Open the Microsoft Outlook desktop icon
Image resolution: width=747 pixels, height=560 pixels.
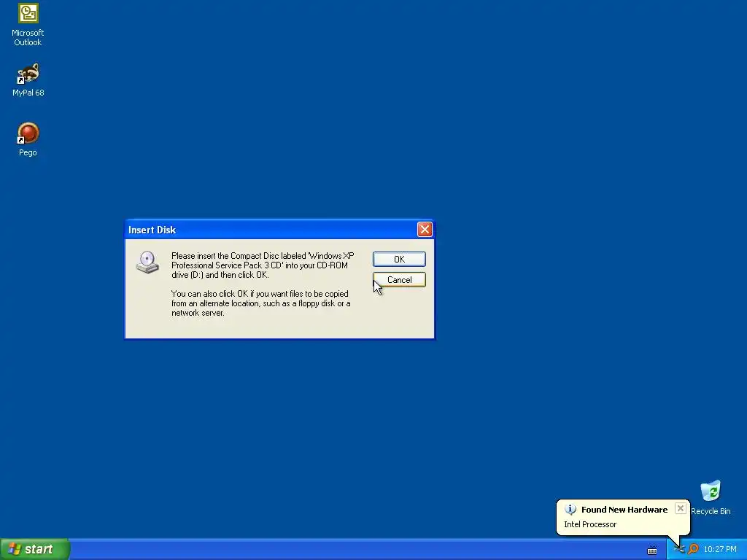point(28,25)
